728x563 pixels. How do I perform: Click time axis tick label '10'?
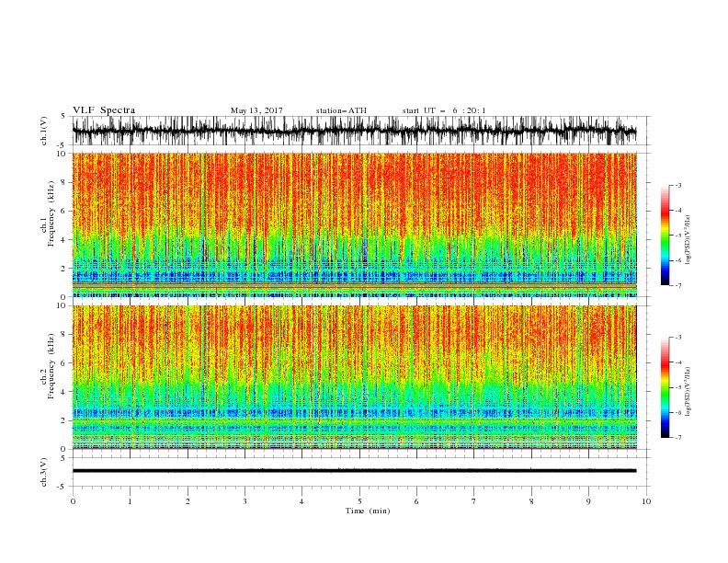pos(646,501)
